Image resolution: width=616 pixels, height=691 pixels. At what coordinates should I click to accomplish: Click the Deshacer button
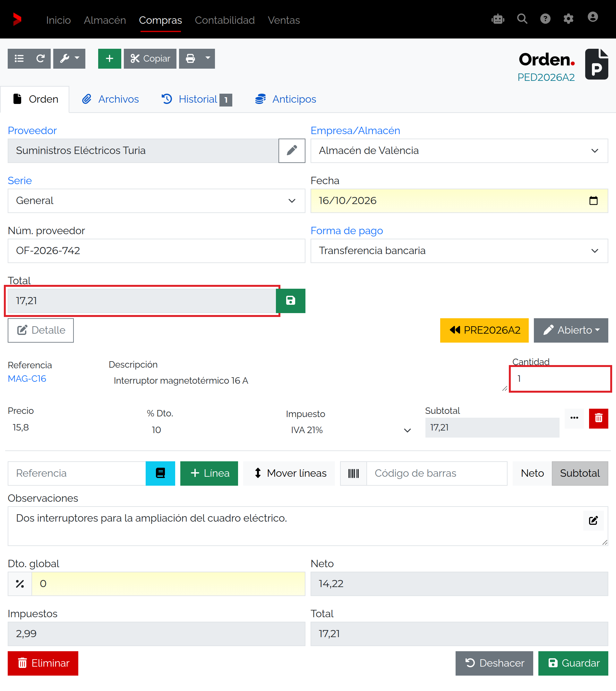pyautogui.click(x=494, y=663)
